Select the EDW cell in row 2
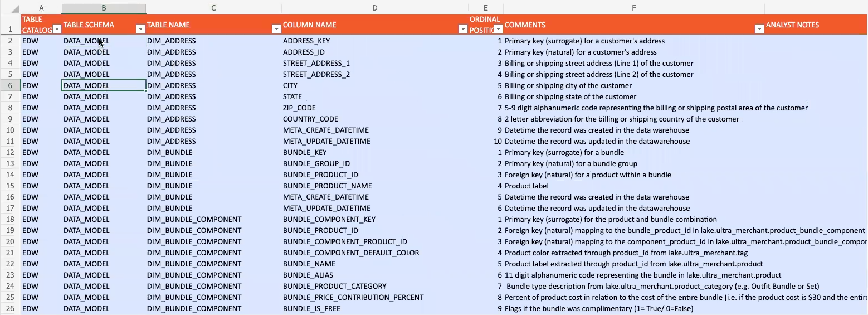Viewport: 868px width, 315px height. [x=41, y=41]
